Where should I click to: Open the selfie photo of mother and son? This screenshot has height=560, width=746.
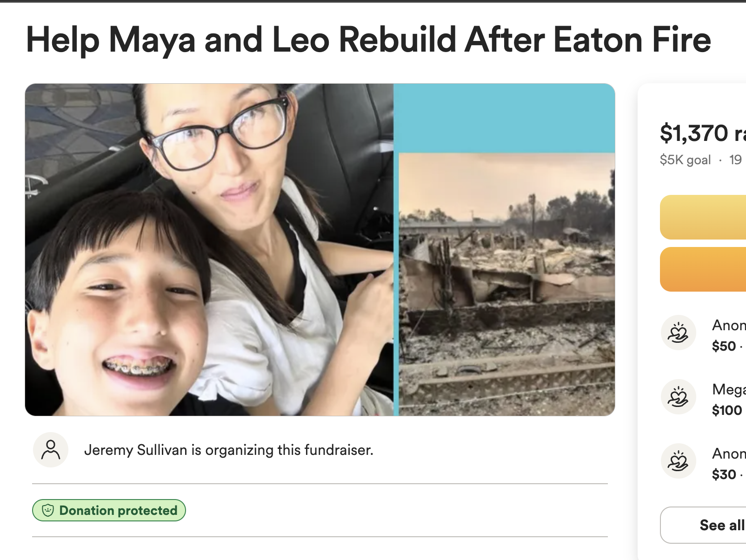click(209, 250)
